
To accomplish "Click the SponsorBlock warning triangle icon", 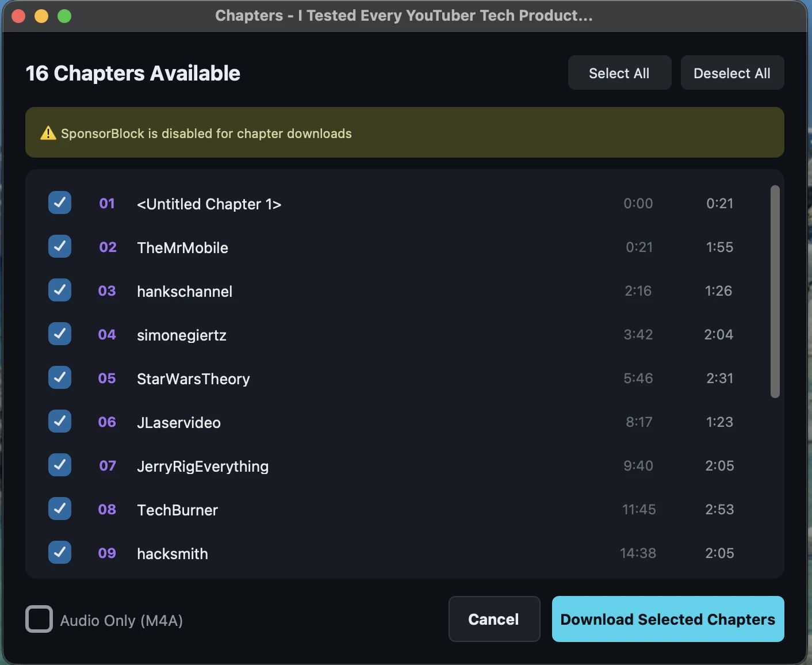I will (x=48, y=133).
